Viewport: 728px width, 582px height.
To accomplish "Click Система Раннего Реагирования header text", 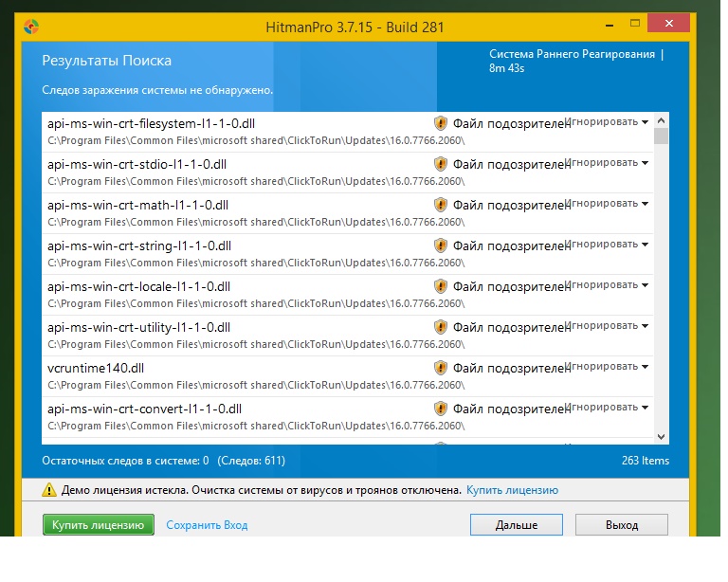I will [572, 54].
